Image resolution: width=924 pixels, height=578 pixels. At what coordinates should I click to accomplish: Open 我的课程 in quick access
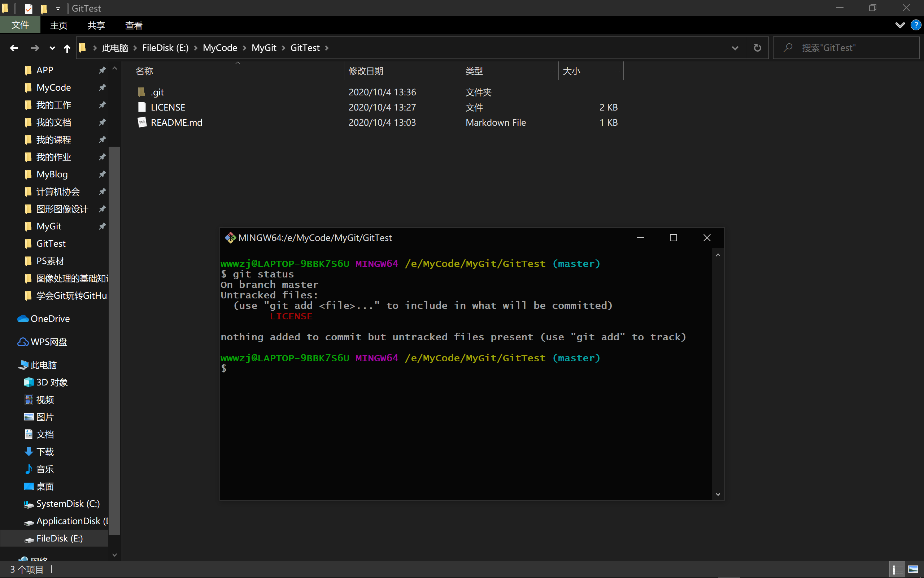[x=53, y=139]
